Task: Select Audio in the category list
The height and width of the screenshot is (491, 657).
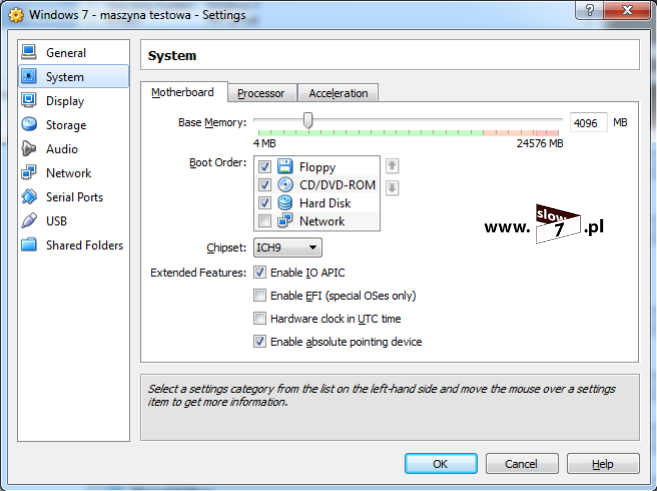Action: pos(73,149)
